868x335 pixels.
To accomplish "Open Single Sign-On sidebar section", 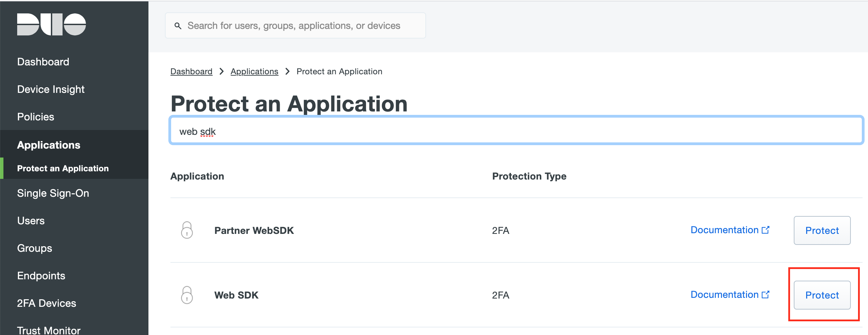I will 53,193.
